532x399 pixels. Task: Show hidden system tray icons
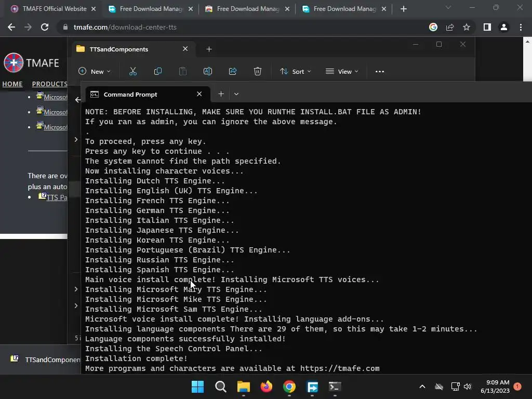(x=422, y=387)
